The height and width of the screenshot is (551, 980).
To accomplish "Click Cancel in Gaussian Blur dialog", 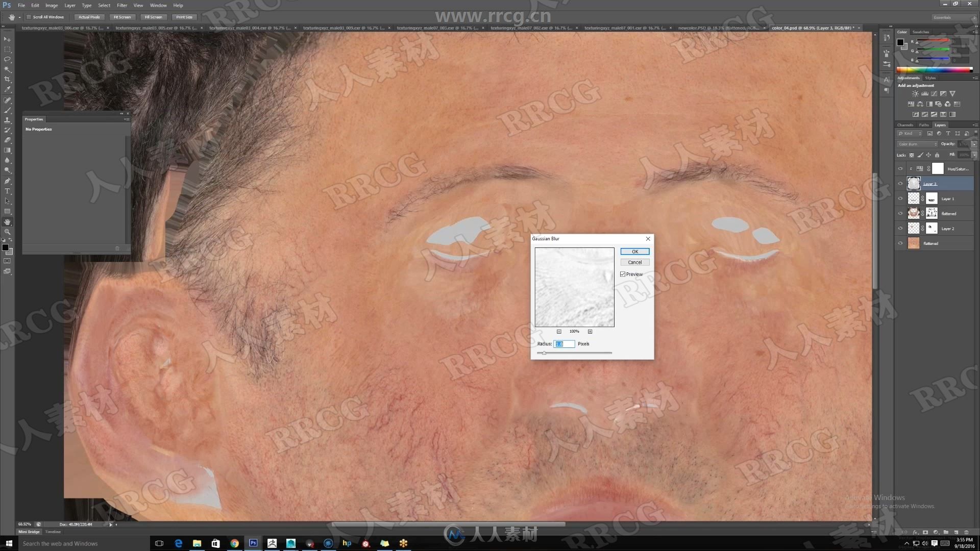I will click(x=635, y=262).
